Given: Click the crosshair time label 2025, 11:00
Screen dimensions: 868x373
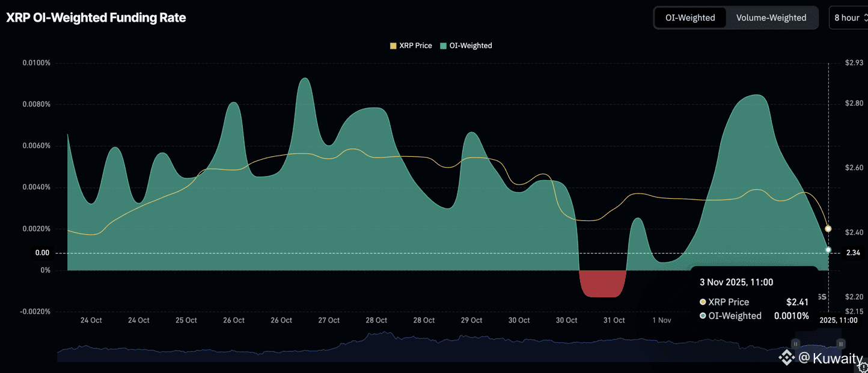Looking at the screenshot, I should click(839, 321).
